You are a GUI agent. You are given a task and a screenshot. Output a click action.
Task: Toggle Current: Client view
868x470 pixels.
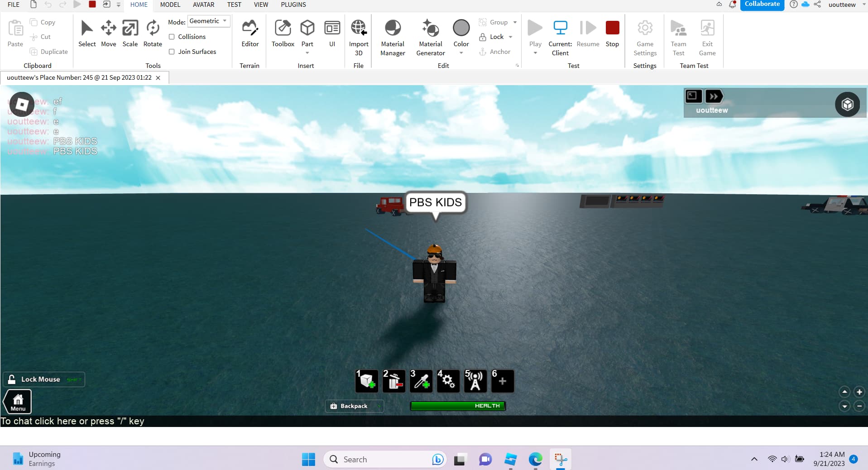pyautogui.click(x=560, y=38)
